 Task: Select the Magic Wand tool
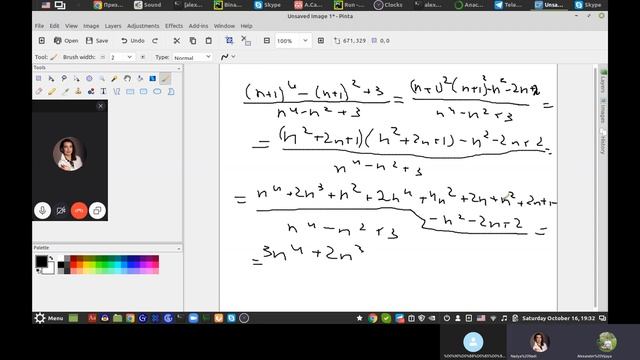(x=115, y=78)
